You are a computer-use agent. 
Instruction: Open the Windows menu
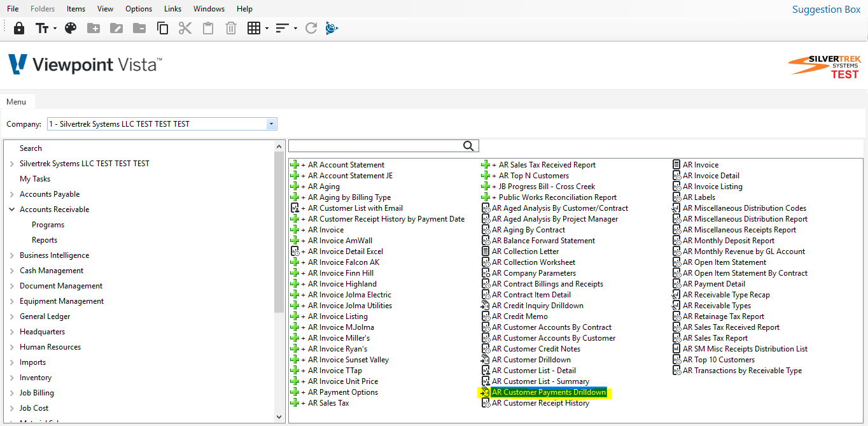pyautogui.click(x=209, y=9)
